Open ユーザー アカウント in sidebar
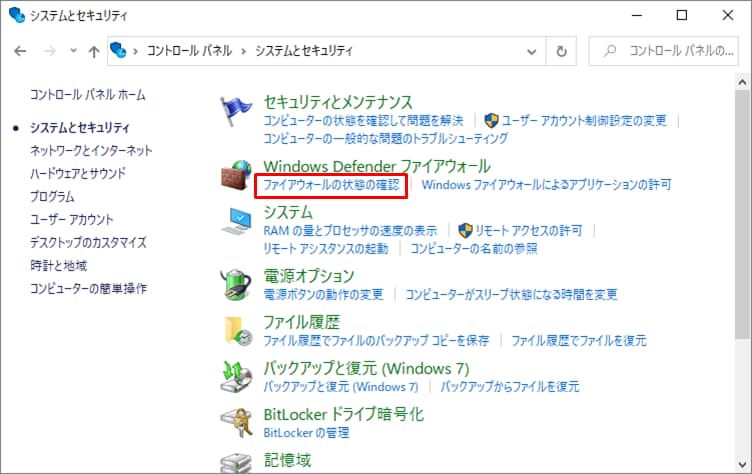The image size is (752, 474). click(x=72, y=219)
